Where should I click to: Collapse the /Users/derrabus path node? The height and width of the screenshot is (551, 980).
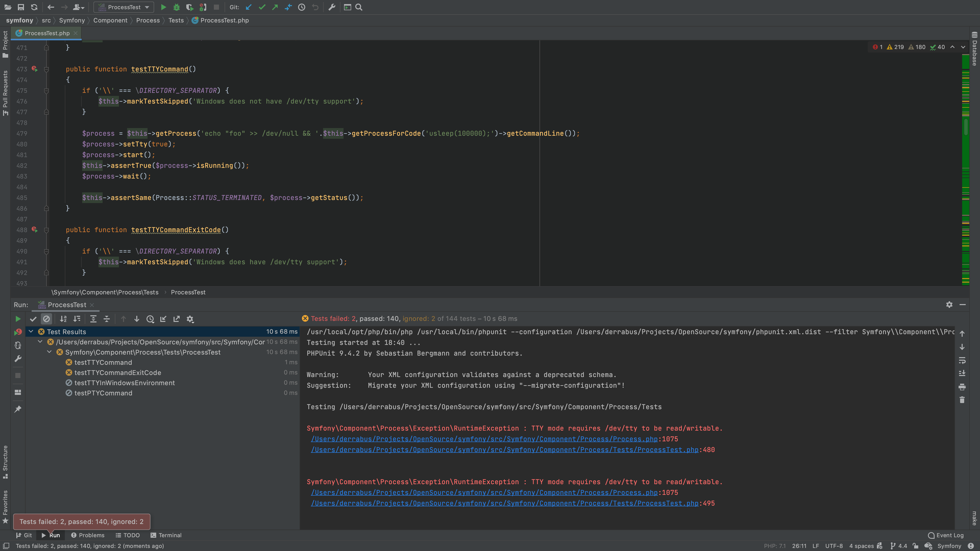pos(40,342)
